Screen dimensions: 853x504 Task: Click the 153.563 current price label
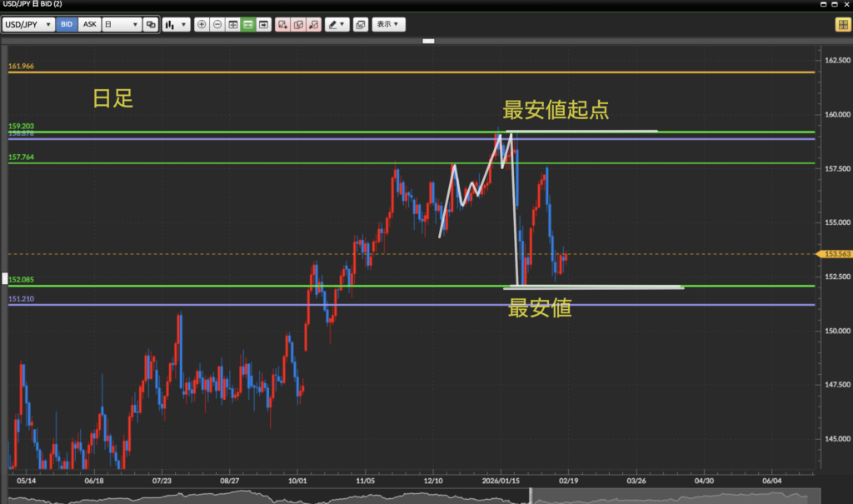click(836, 254)
